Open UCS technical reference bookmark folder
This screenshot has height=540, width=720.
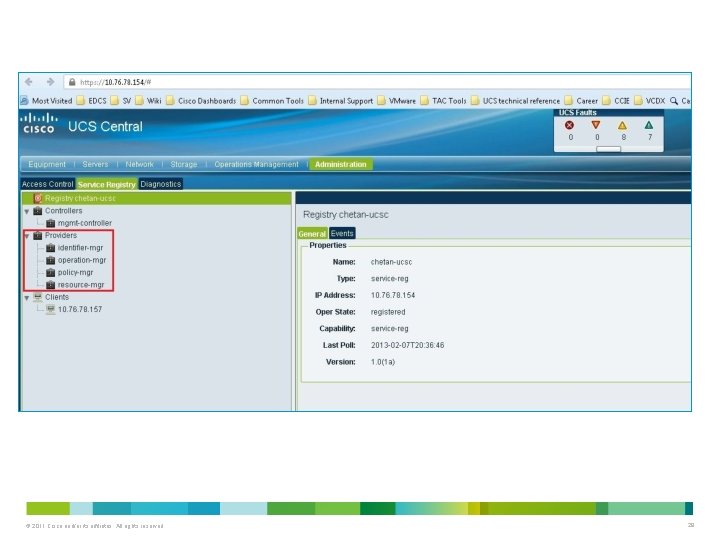(x=516, y=101)
